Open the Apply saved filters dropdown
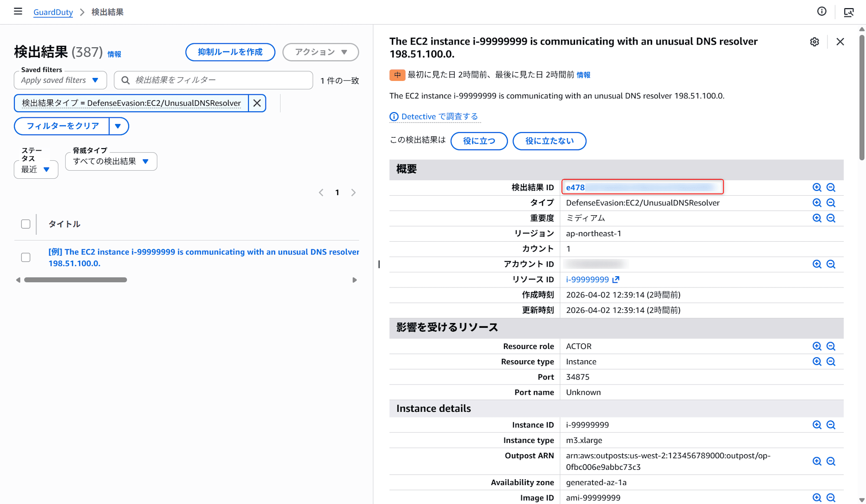Screen dimensions: 866x504 click(60, 80)
